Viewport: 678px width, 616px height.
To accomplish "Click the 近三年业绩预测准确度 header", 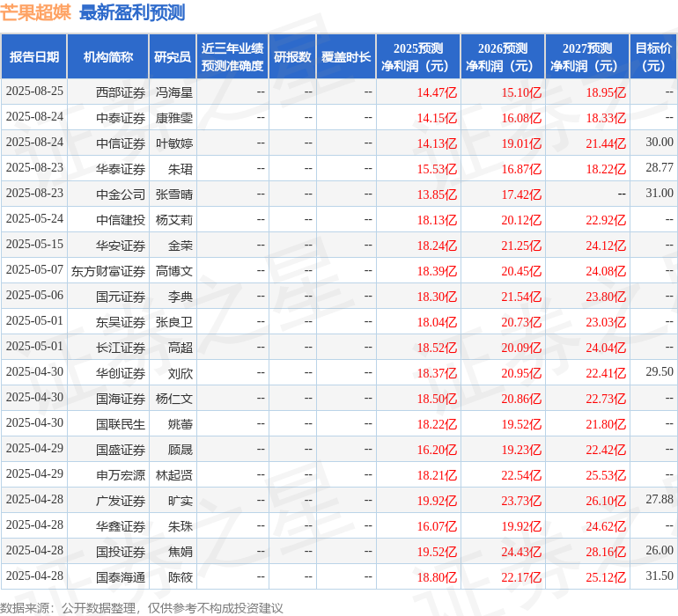I will (232, 57).
